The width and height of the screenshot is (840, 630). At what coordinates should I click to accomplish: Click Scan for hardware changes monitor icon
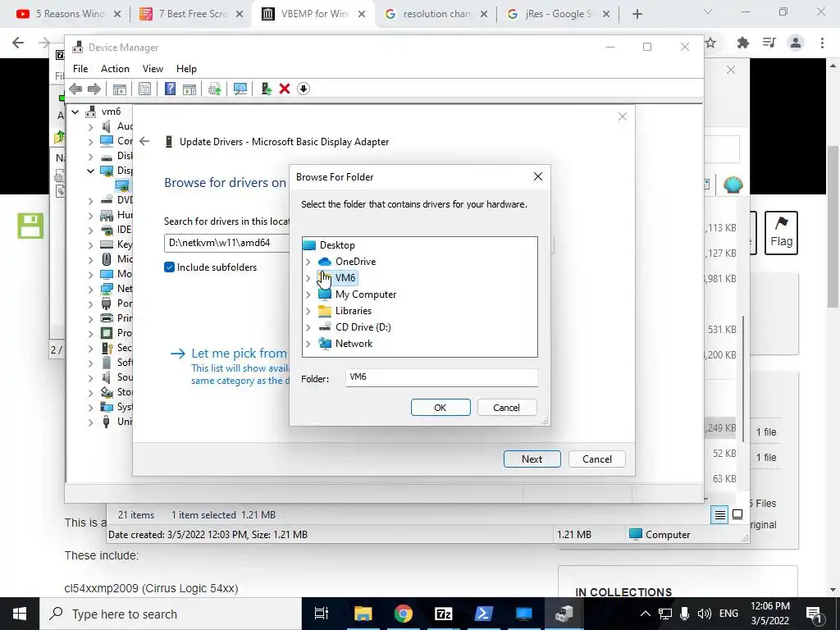tap(240, 89)
